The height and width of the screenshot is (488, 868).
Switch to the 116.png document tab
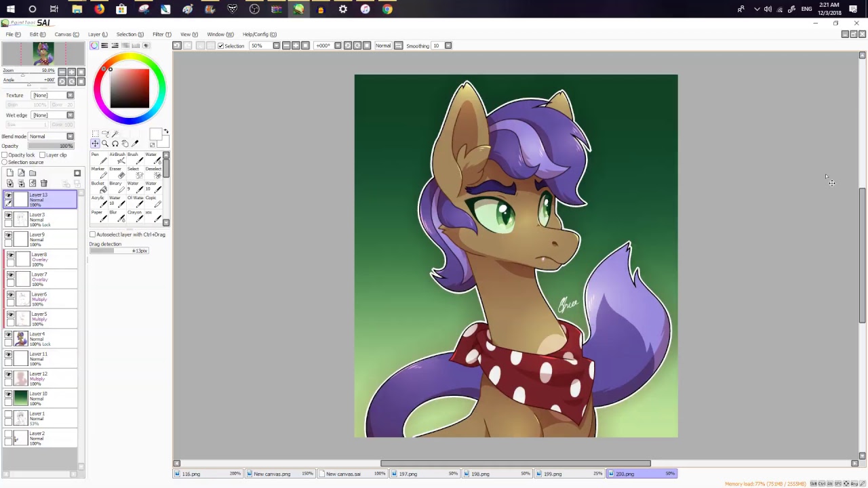[208, 474]
